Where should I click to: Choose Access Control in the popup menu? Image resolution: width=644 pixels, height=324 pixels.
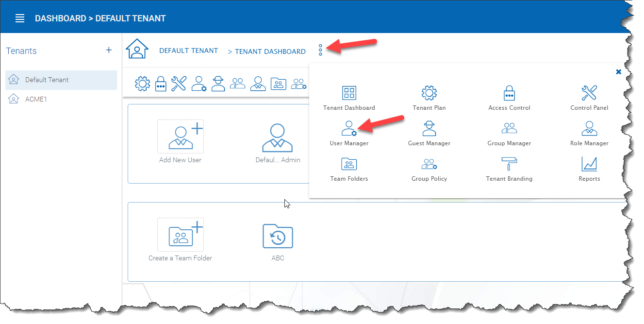[509, 98]
